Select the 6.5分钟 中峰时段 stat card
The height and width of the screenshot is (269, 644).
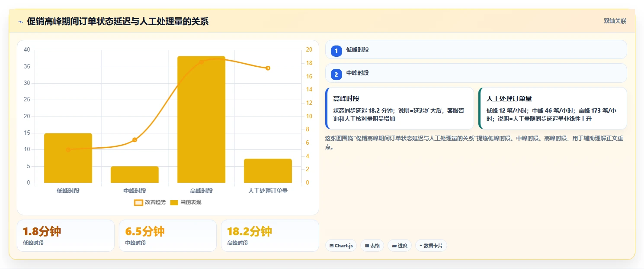click(x=168, y=236)
